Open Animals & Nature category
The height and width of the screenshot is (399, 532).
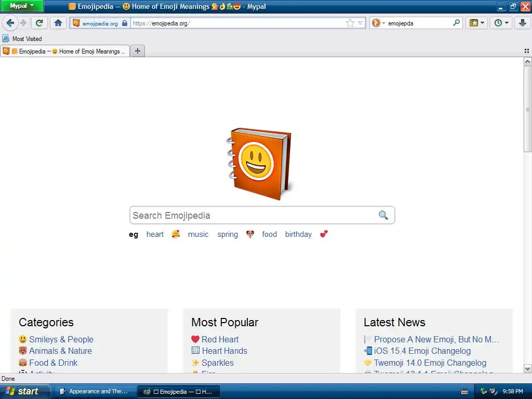(60, 351)
